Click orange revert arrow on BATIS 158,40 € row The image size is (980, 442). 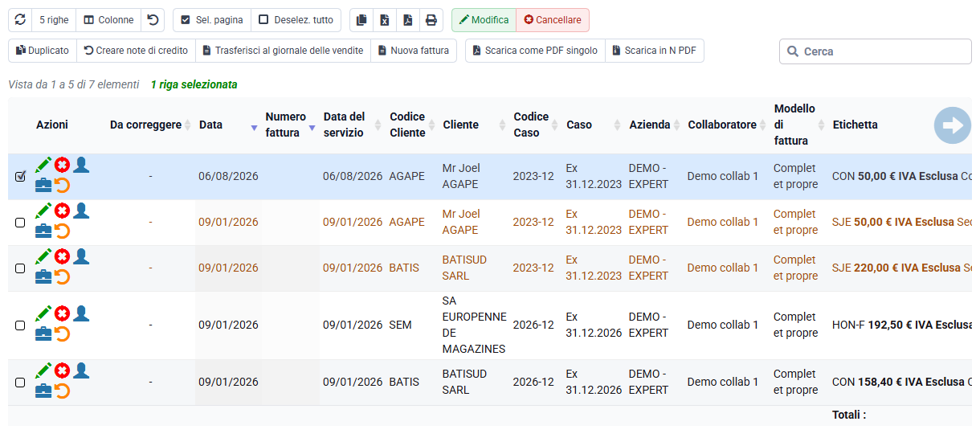pos(62,391)
